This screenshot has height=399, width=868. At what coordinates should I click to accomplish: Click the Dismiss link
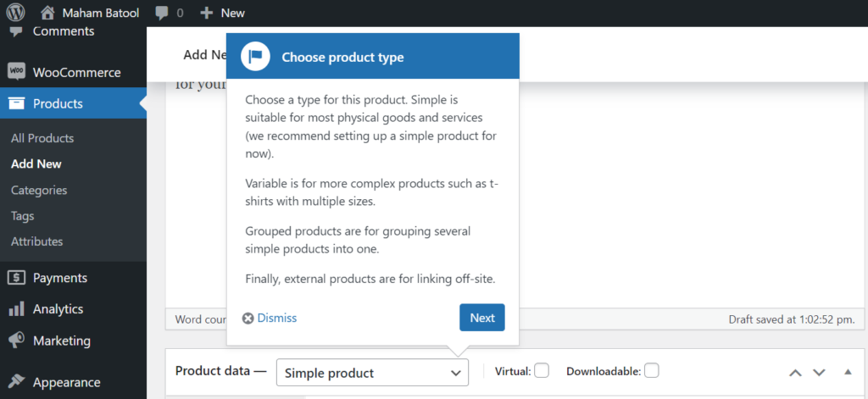click(277, 319)
